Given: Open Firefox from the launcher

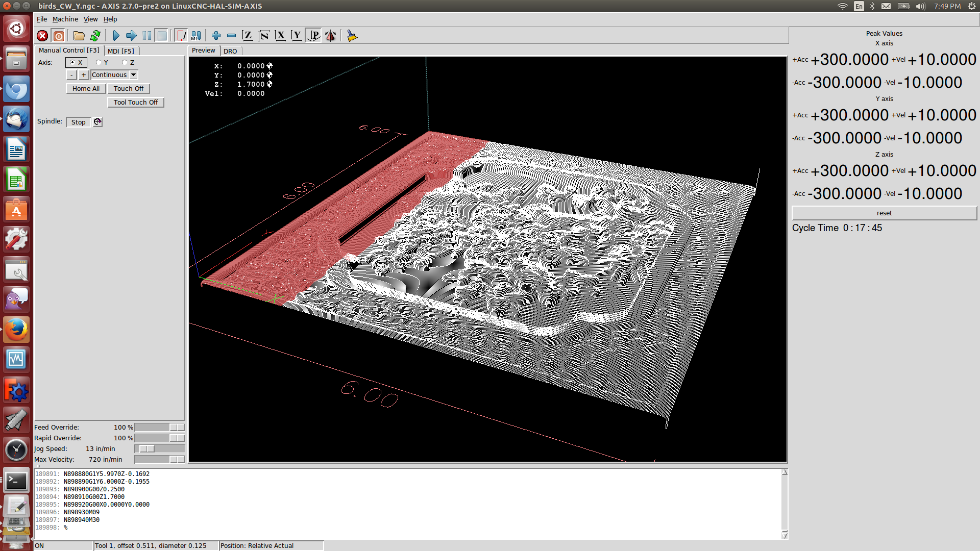Looking at the screenshot, I should (x=16, y=329).
